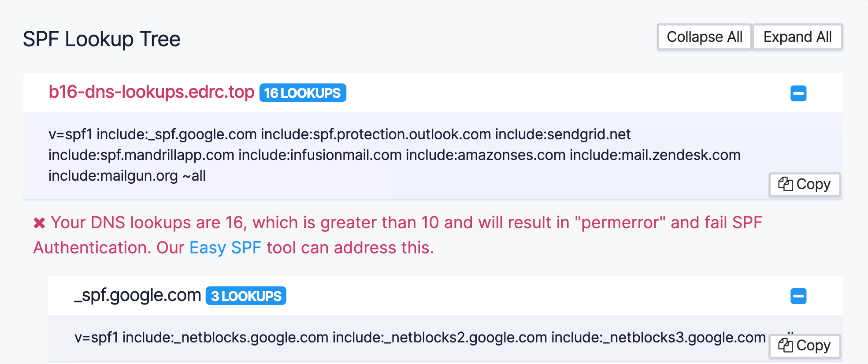Image resolution: width=868 pixels, height=364 pixels.
Task: Toggle visibility of the _spf.google.com record
Action: (x=799, y=296)
